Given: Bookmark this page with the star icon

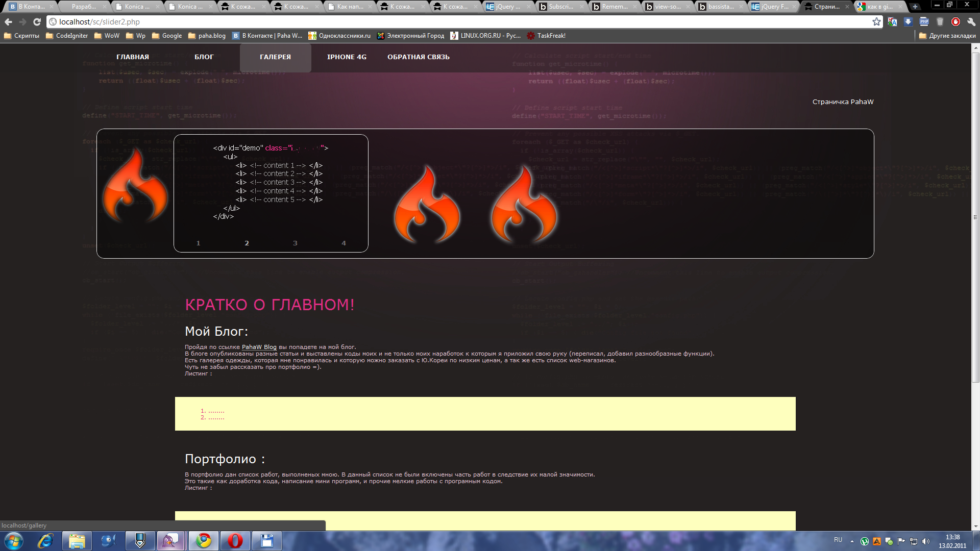Looking at the screenshot, I should point(876,22).
